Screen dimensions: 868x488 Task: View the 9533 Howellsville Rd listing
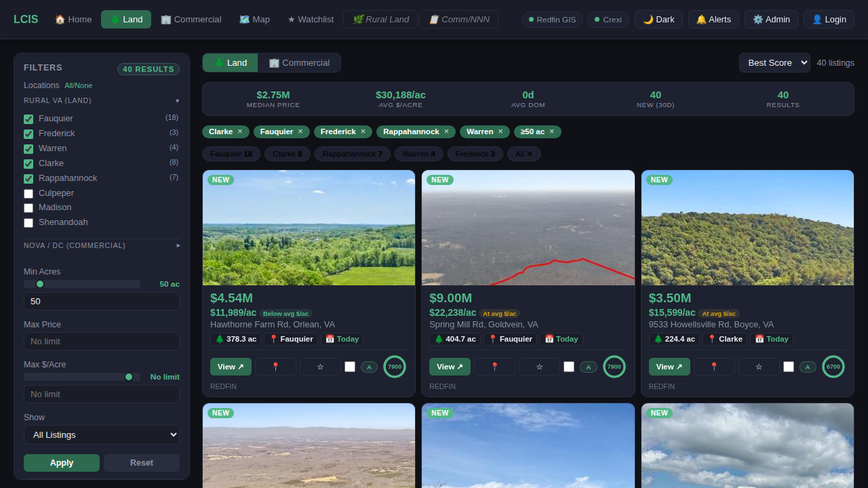[669, 367]
